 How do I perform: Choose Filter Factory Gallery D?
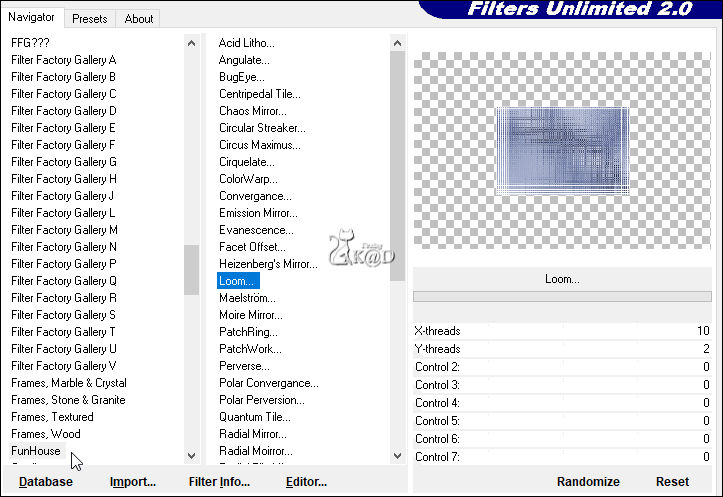point(64,111)
